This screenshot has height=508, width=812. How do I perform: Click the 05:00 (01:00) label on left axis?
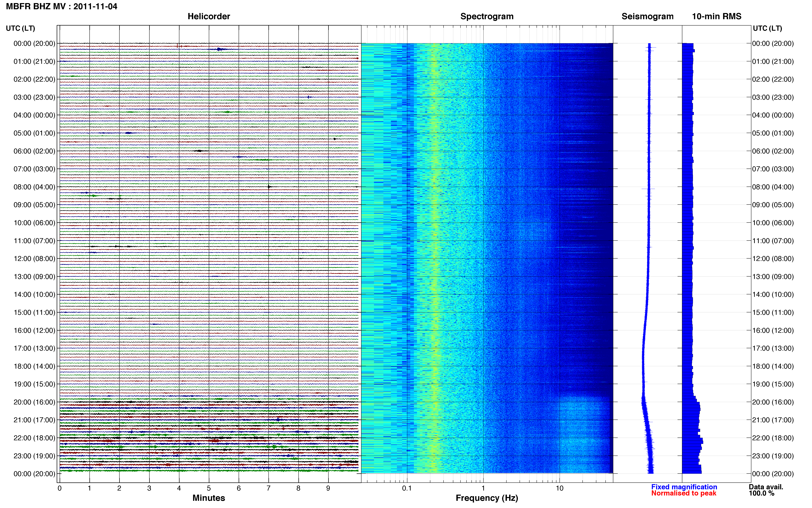[34, 133]
